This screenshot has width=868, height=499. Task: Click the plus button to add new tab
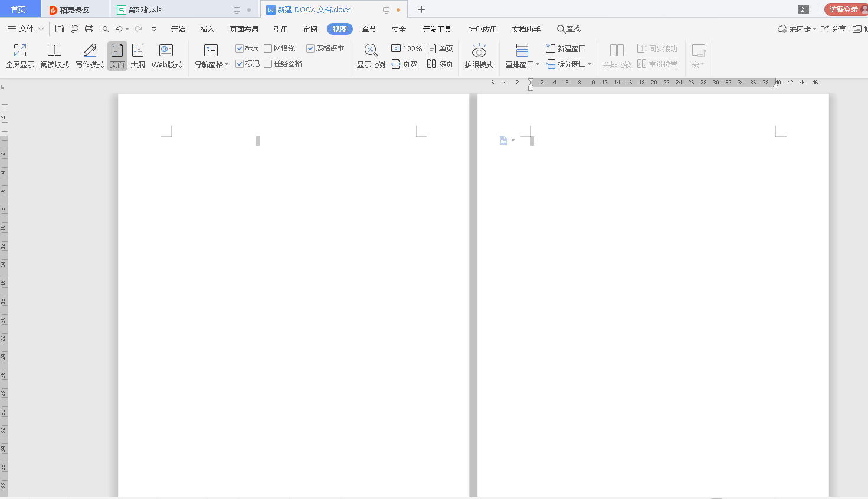click(x=421, y=9)
